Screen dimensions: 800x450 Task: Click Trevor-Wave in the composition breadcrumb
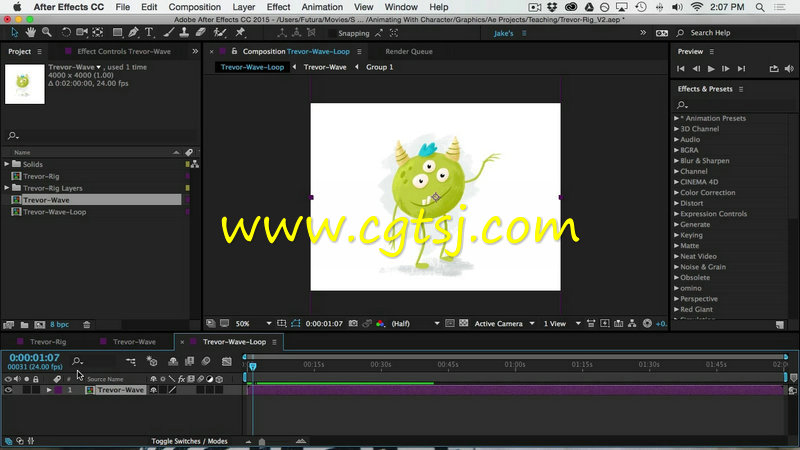point(325,67)
